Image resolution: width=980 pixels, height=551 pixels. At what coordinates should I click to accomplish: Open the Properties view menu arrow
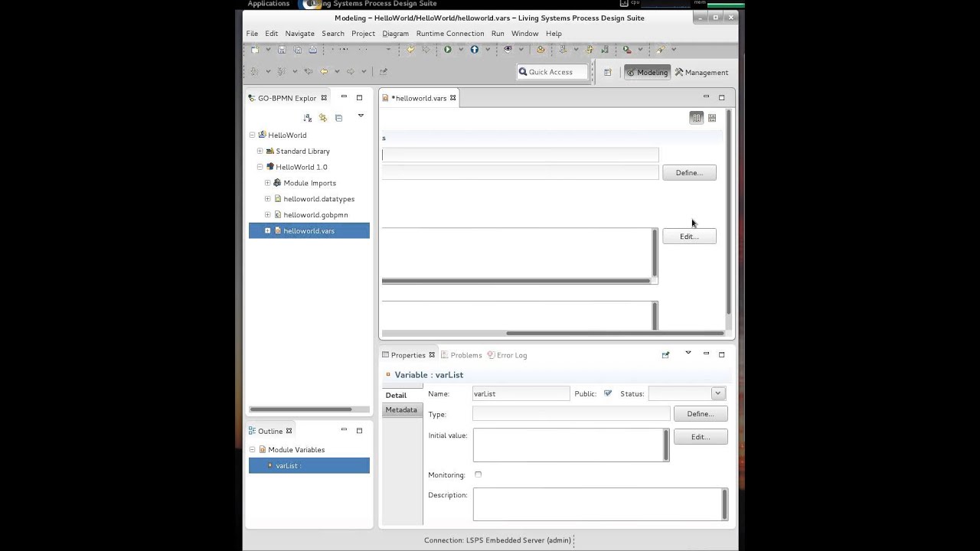688,353
